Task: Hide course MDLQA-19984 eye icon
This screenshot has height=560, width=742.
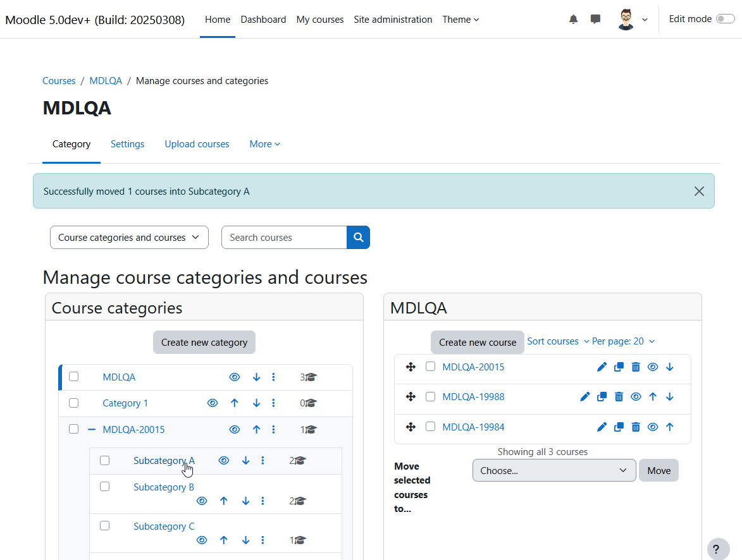Action: [653, 427]
